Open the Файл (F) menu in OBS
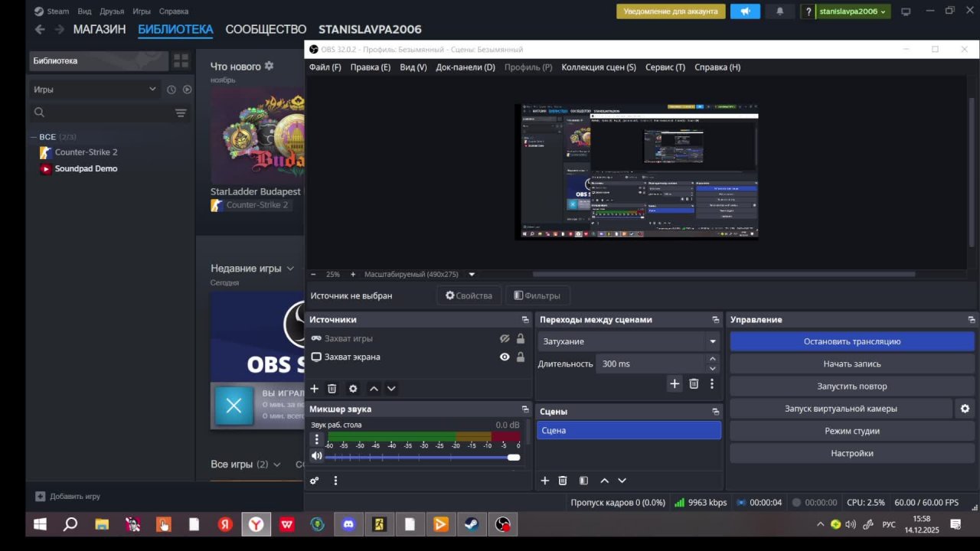The image size is (980, 551). pos(325,67)
